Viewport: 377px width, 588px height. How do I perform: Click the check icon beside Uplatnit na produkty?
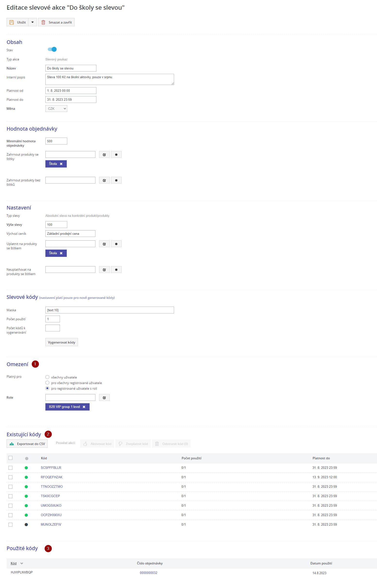(x=104, y=244)
